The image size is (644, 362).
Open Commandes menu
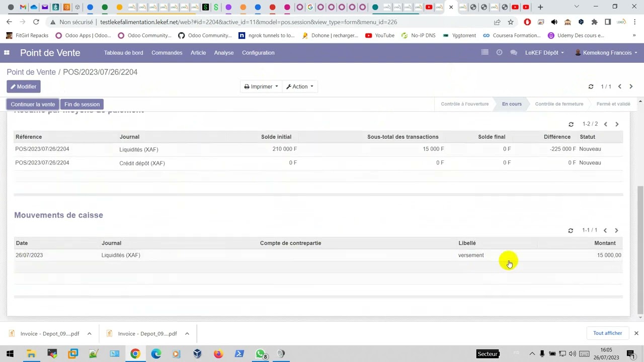click(167, 53)
